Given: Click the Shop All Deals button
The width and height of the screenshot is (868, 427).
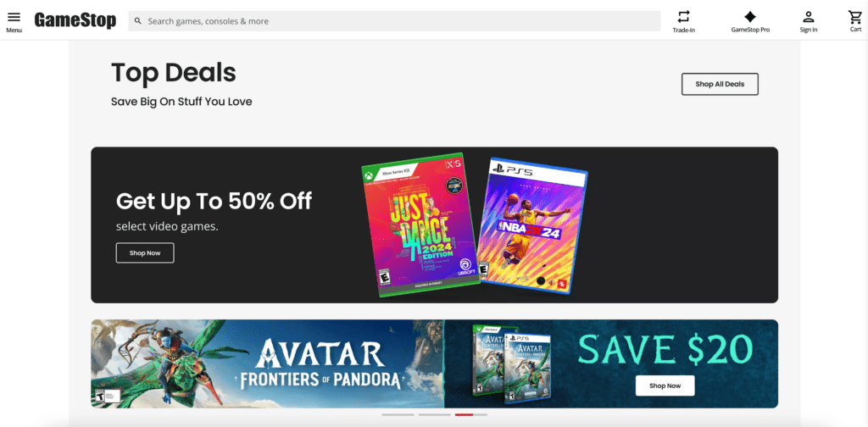Looking at the screenshot, I should [x=720, y=84].
